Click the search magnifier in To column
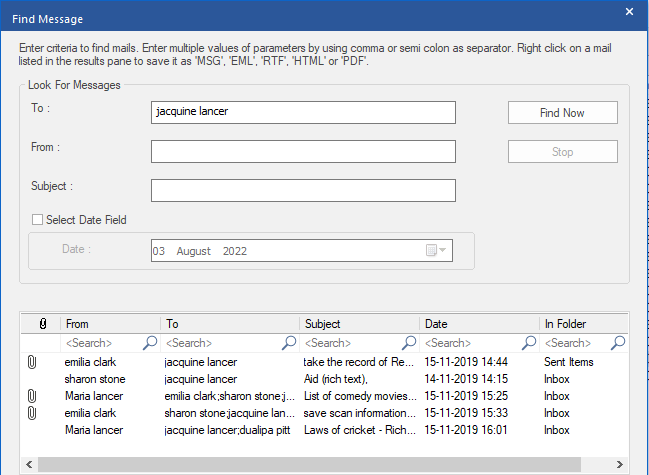Viewport: 649px width, 475px height. tap(289, 343)
